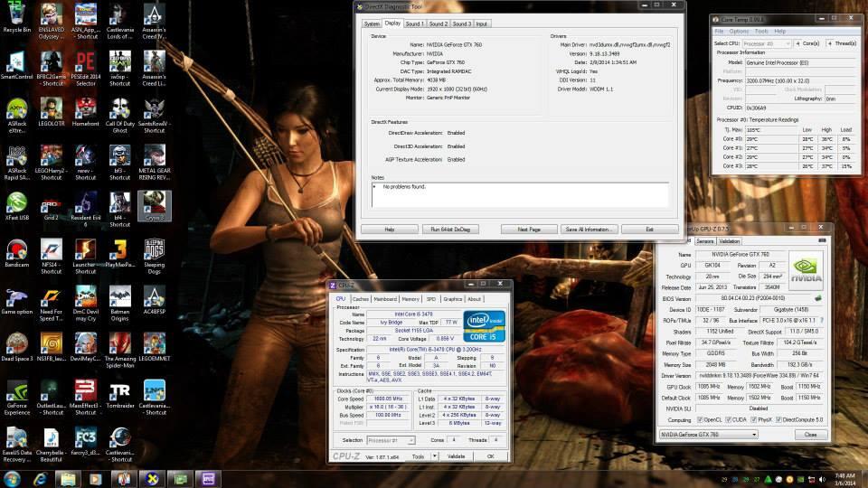
Task: Open the Sensors tab in GPU-Z
Action: [x=704, y=241]
